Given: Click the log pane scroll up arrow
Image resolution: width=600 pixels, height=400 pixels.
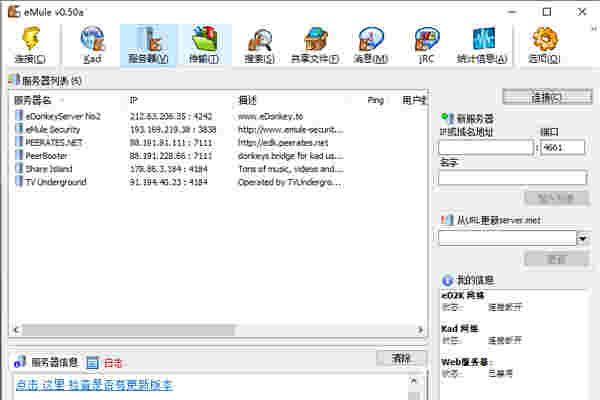Looking at the screenshot, I should [414, 381].
